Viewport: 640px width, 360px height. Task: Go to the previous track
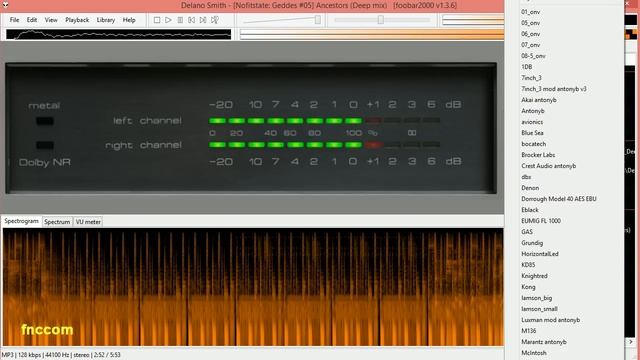pyautogui.click(x=191, y=20)
